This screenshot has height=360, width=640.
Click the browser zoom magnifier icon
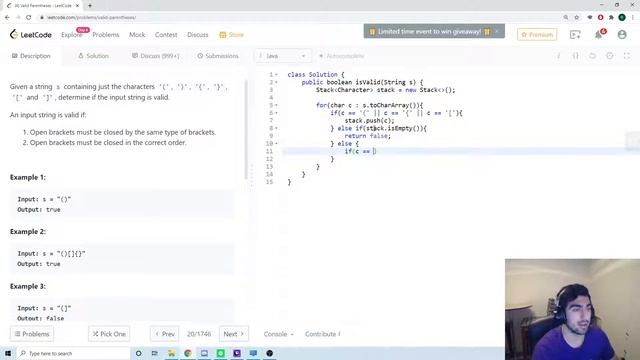pyautogui.click(x=566, y=17)
